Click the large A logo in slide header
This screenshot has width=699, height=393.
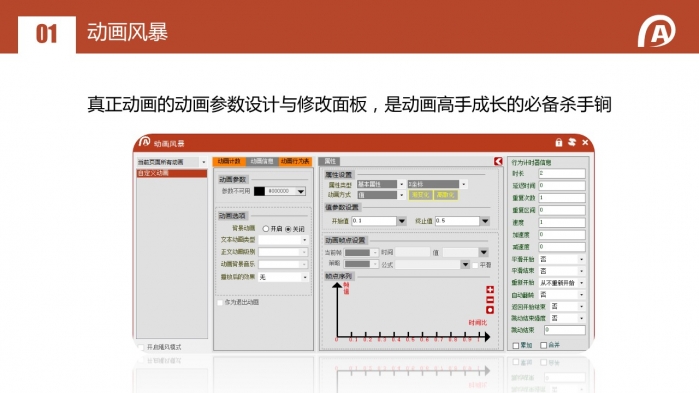(656, 31)
